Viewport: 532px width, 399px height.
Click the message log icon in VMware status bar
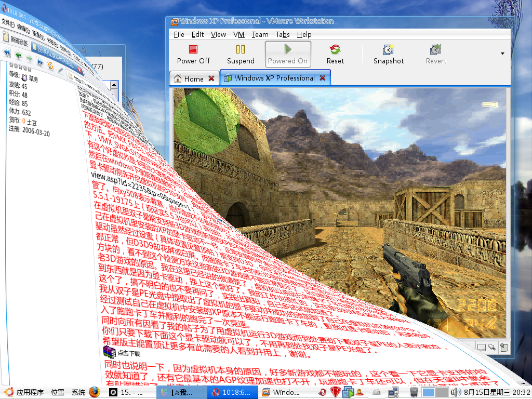pyautogui.click(x=504, y=347)
